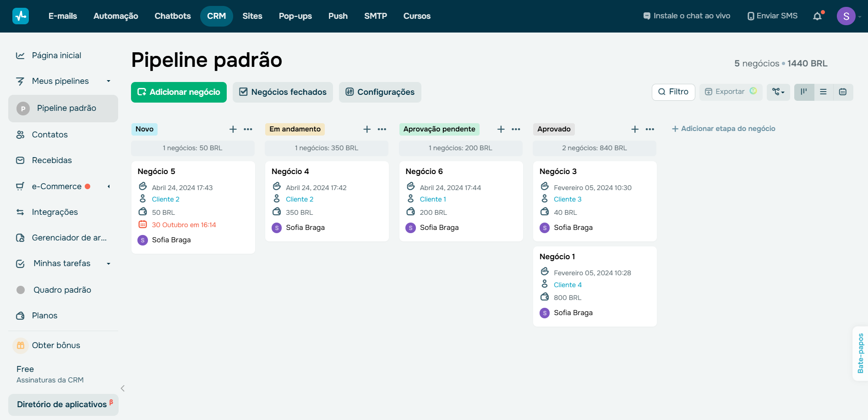Screen dimensions: 868x420
Task: Open Planos in sidebar
Action: [x=44, y=316]
